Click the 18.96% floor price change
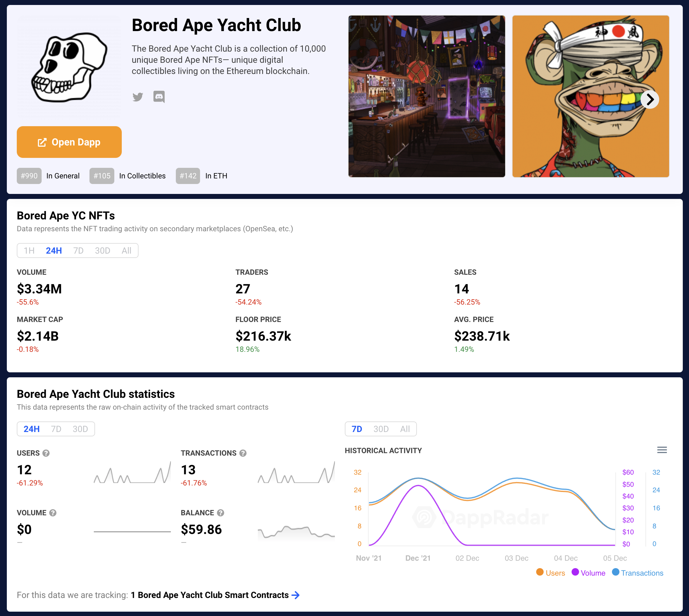 click(x=247, y=349)
